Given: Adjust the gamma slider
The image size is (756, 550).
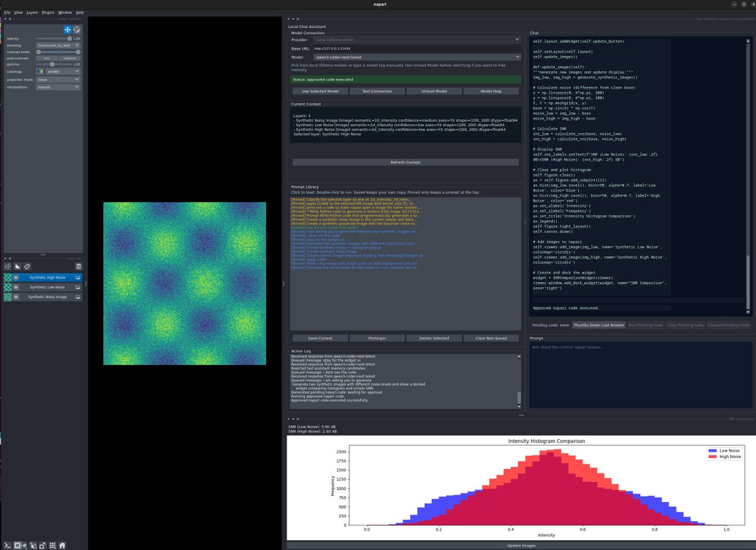Looking at the screenshot, I should [53, 64].
